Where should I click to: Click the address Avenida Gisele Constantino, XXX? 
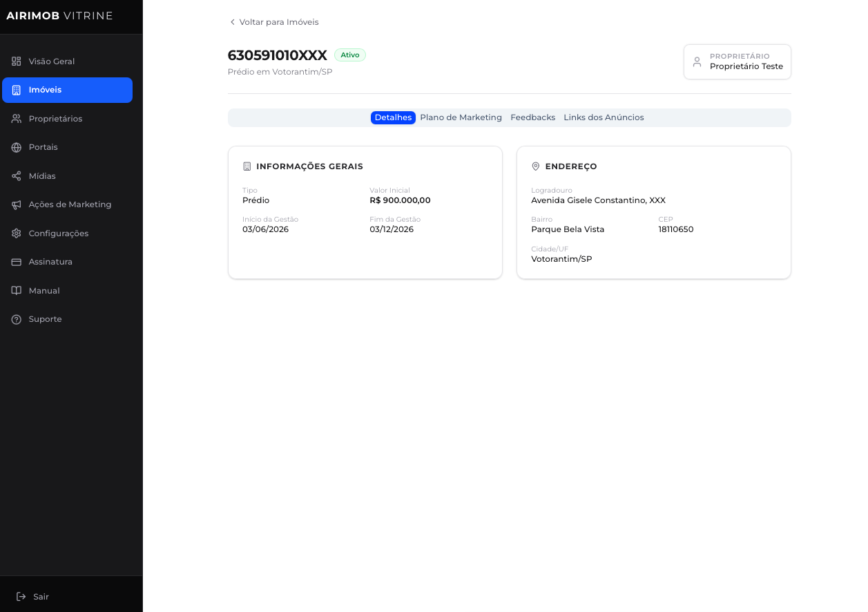[x=599, y=200]
